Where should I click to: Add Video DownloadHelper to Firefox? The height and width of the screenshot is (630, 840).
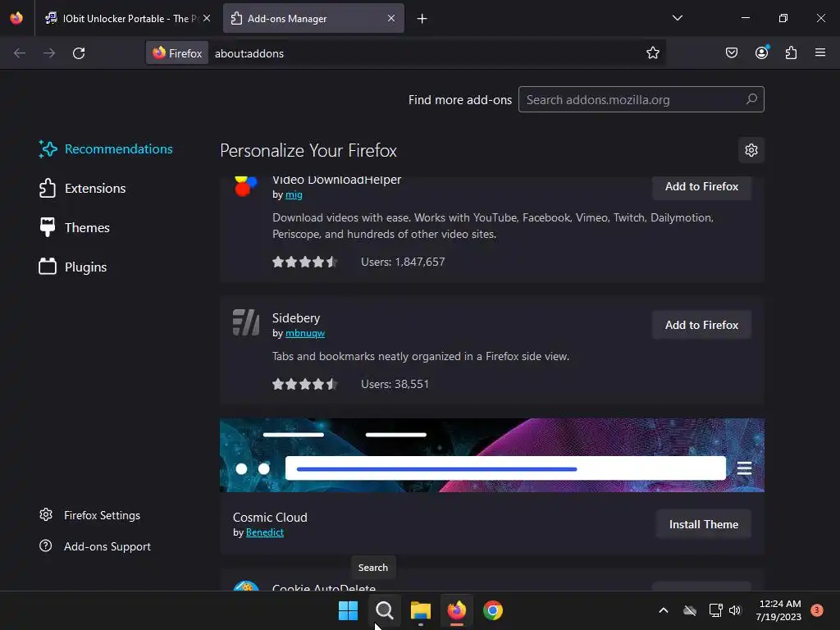(x=701, y=187)
